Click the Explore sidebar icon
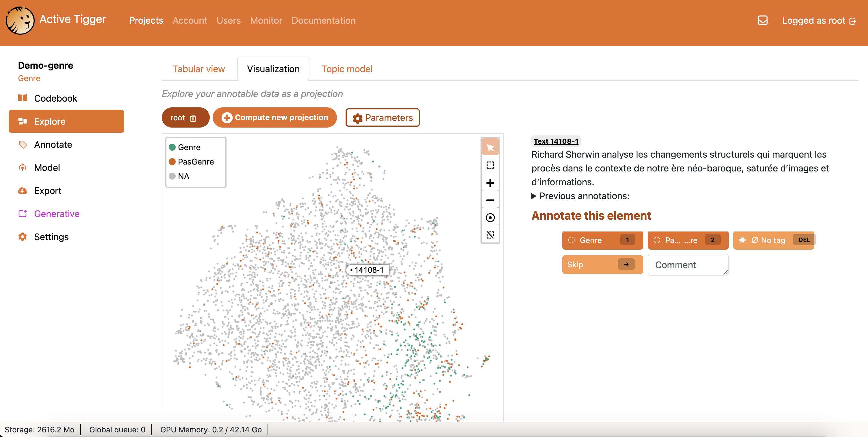The image size is (868, 437). 23,121
